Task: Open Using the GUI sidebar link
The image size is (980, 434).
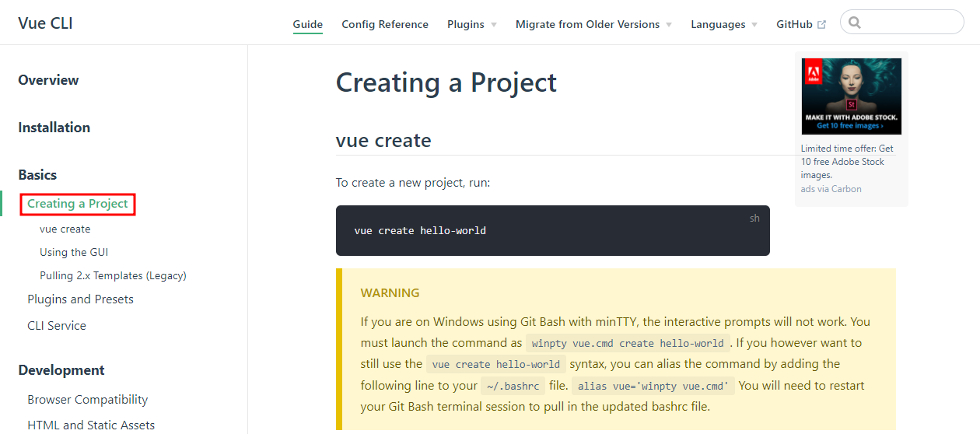Action: coord(74,253)
